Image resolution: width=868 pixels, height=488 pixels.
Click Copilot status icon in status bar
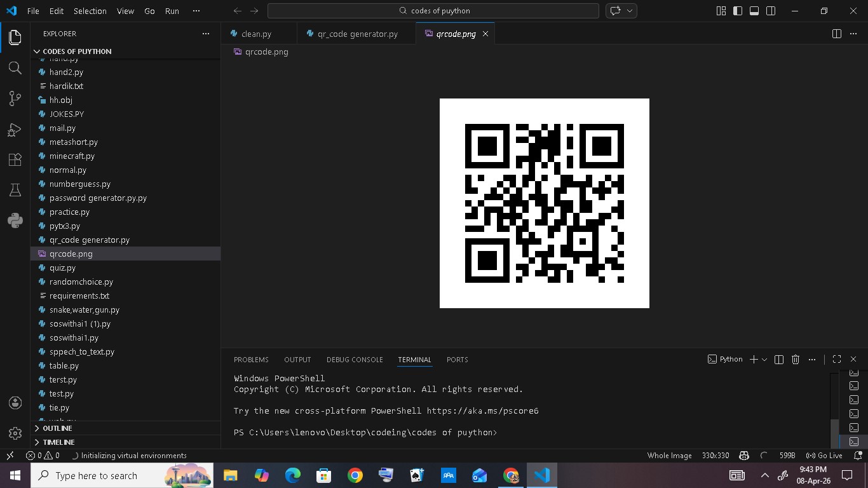click(x=744, y=456)
